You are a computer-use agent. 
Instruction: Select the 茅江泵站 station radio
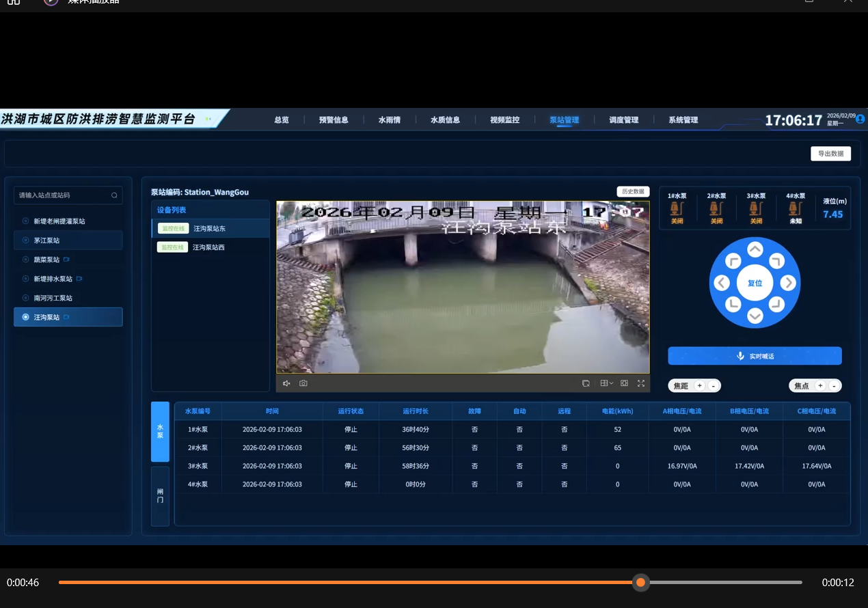point(26,240)
